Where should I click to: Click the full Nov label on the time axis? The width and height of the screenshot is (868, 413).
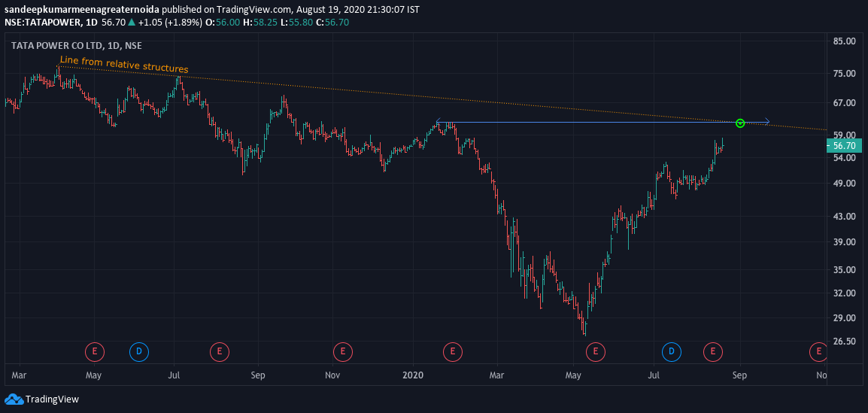[x=332, y=375]
